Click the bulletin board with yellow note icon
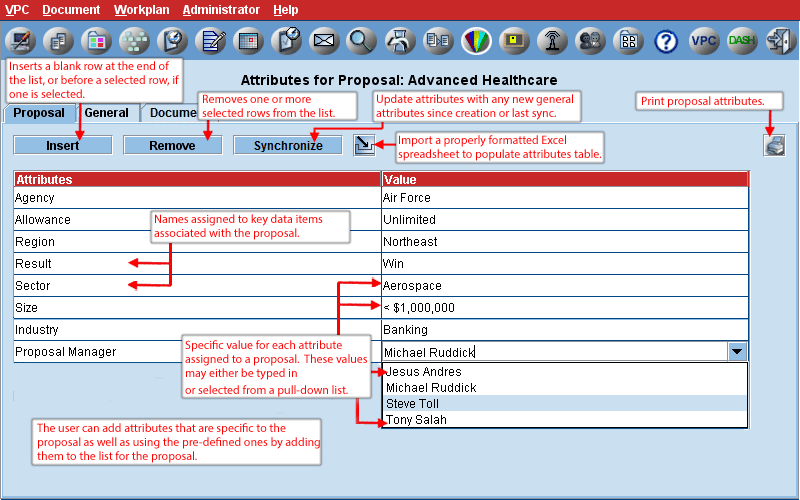 [514, 40]
